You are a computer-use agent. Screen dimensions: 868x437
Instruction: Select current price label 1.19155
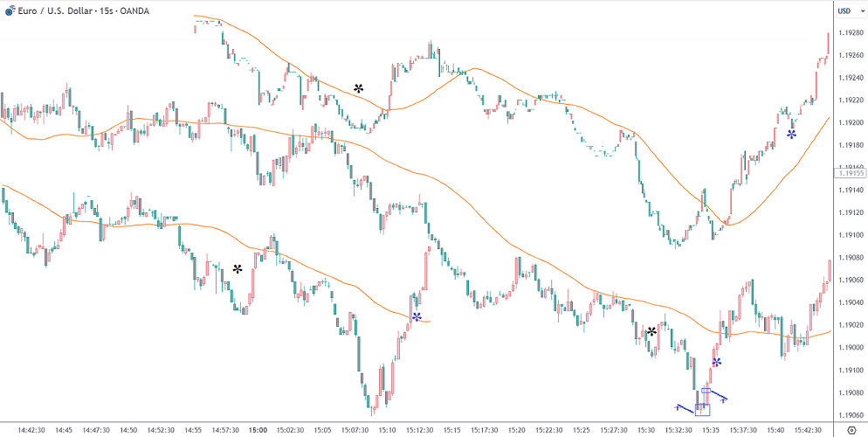[849, 173]
